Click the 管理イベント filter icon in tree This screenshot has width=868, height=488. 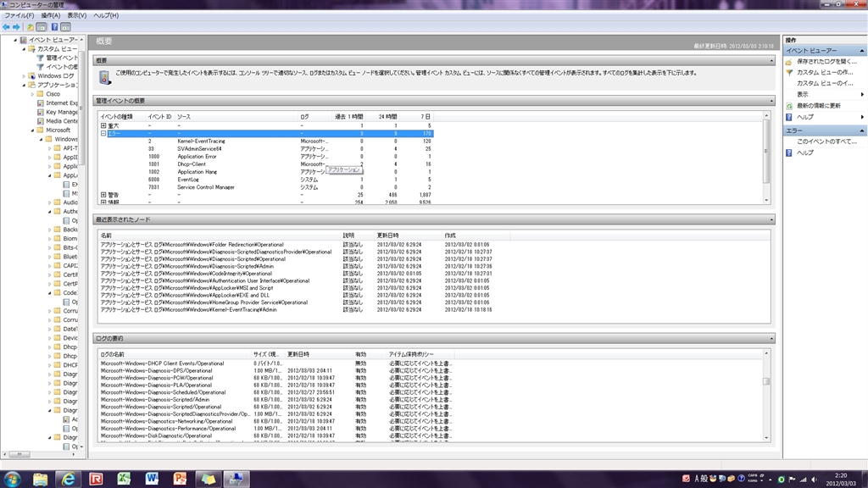point(40,58)
